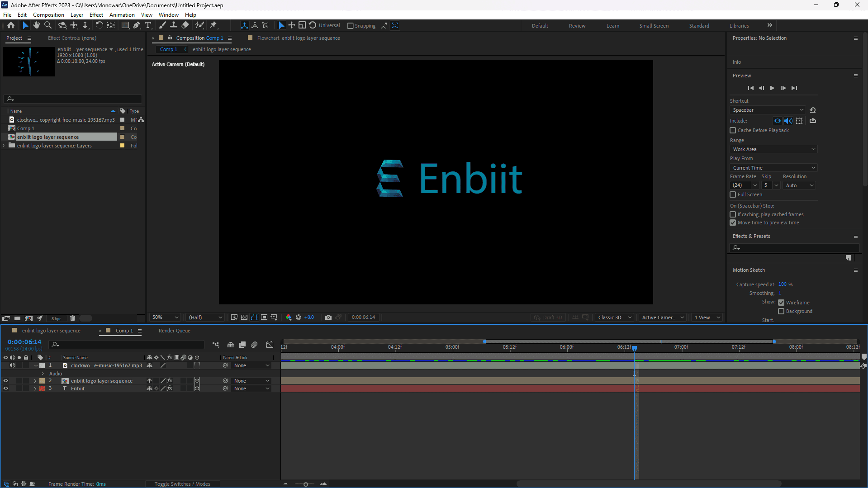The image size is (868, 488).
Task: Select the Rectangle shape tool
Action: pos(125,25)
